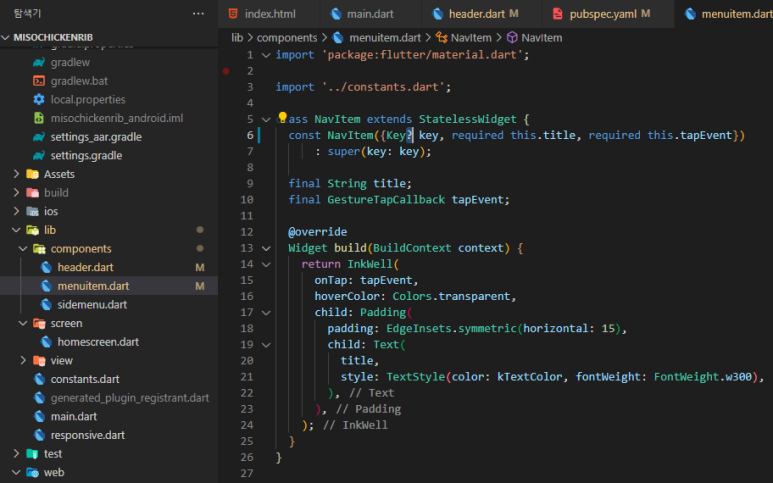Click the settings_aar.gradle file icon
Viewport: 773px width, 483px height.
pos(39,137)
